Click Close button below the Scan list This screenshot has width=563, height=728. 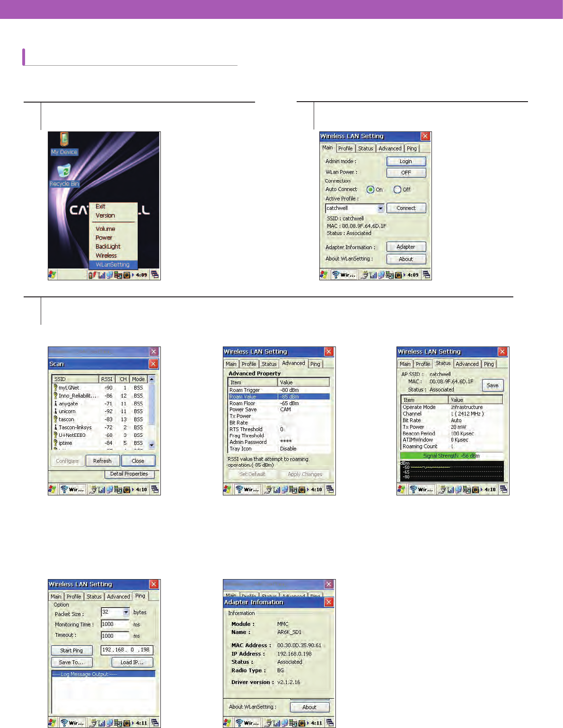[x=138, y=461]
